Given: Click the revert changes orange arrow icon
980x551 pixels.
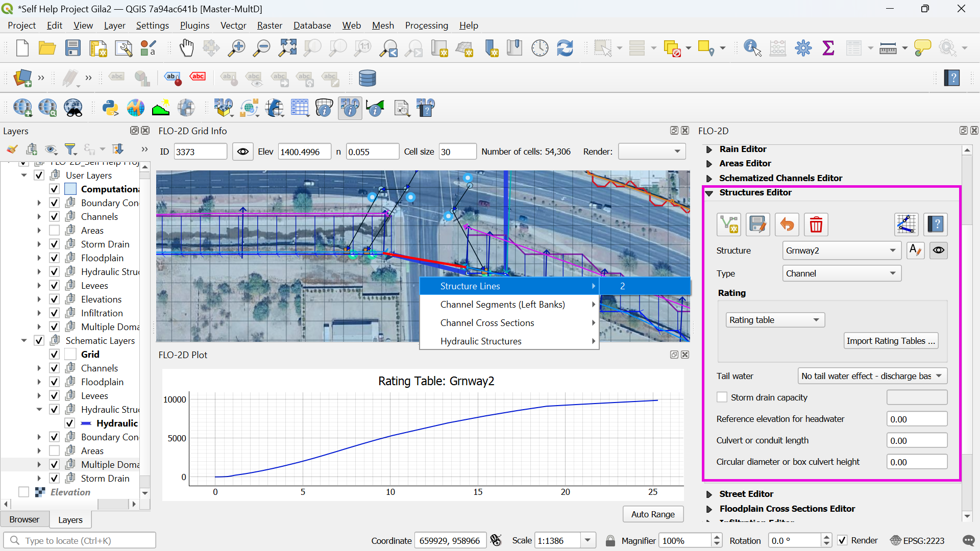Looking at the screenshot, I should tap(787, 224).
